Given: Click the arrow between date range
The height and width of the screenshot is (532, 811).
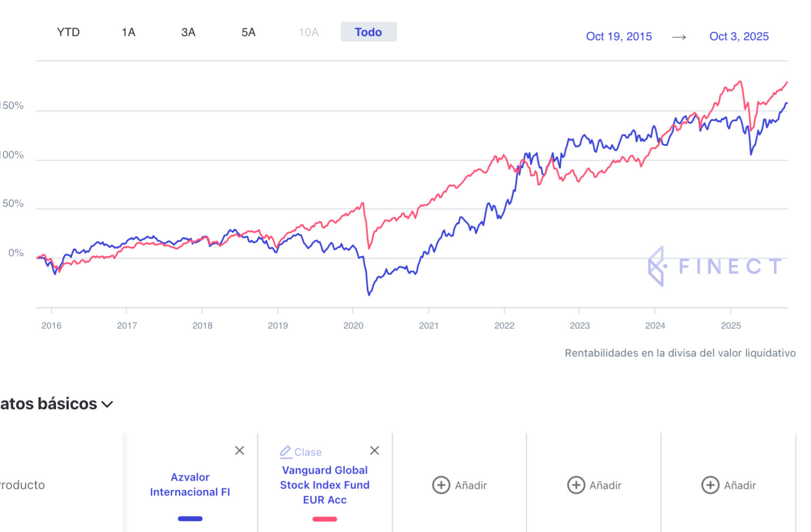Looking at the screenshot, I should pyautogui.click(x=679, y=37).
